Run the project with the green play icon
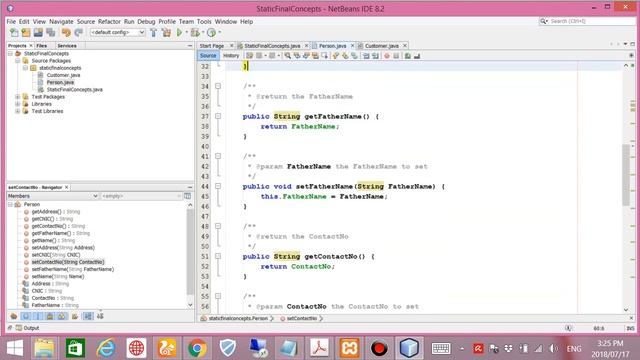 click(179, 33)
